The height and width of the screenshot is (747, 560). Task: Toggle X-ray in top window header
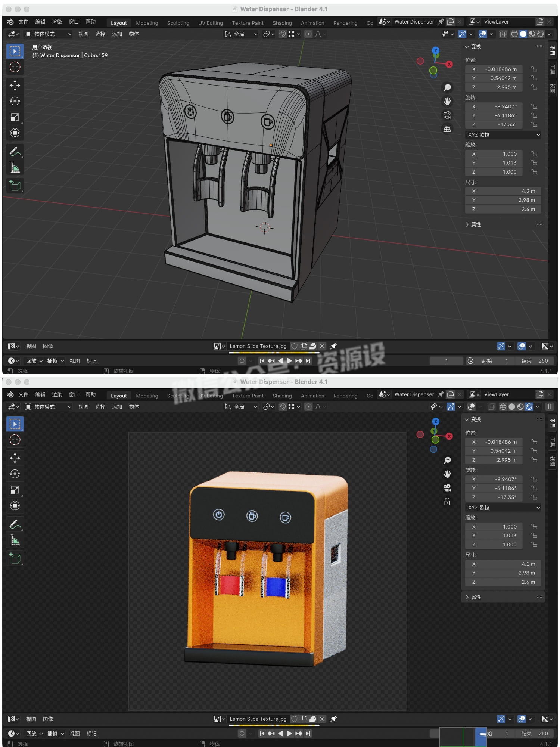[503, 34]
